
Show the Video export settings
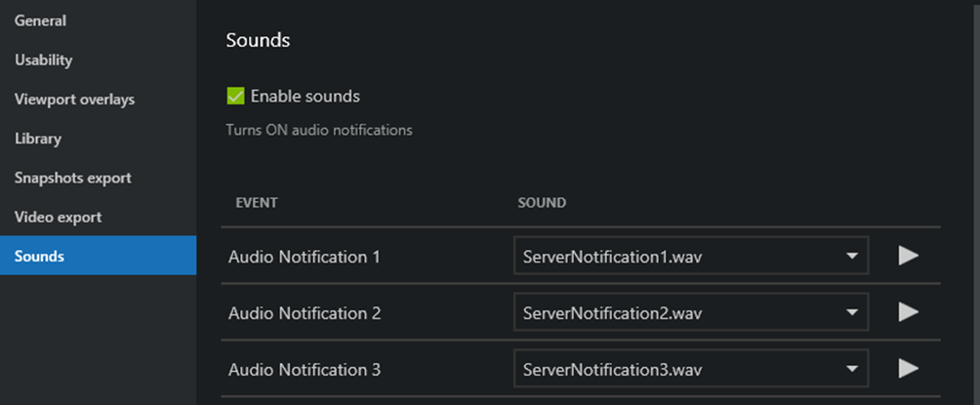tap(58, 217)
